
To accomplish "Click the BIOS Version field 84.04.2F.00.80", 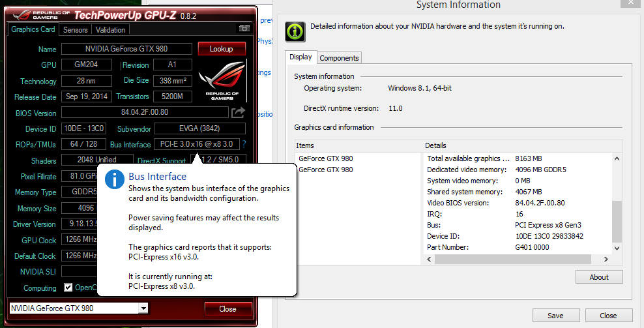I will 145,112.
